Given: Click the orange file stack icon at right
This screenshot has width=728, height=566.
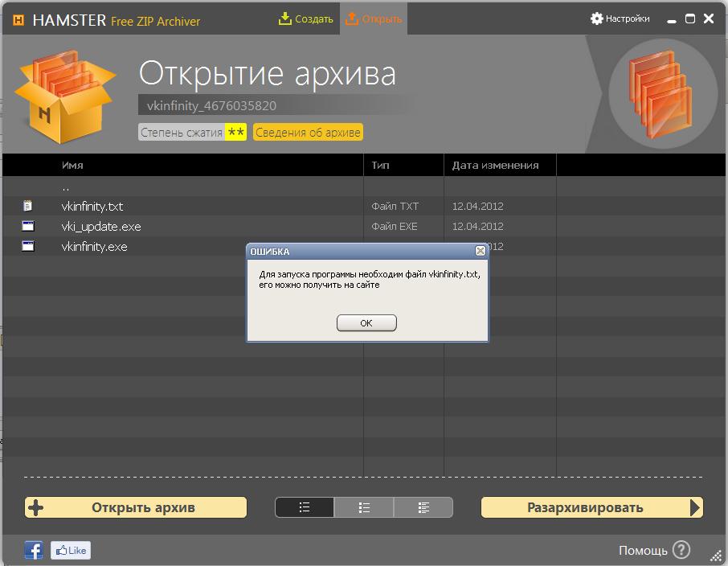Looking at the screenshot, I should pyautogui.click(x=661, y=94).
